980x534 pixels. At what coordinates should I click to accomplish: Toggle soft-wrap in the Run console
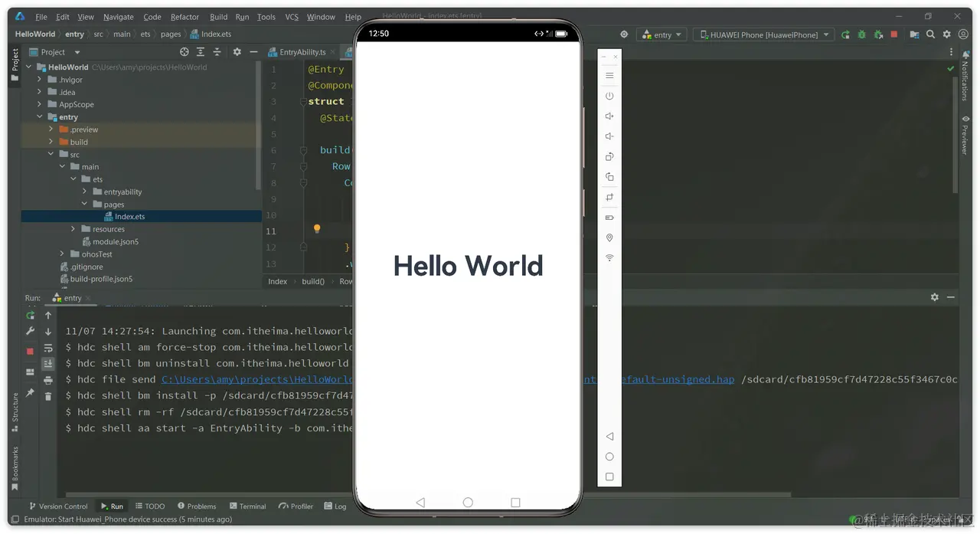48,348
